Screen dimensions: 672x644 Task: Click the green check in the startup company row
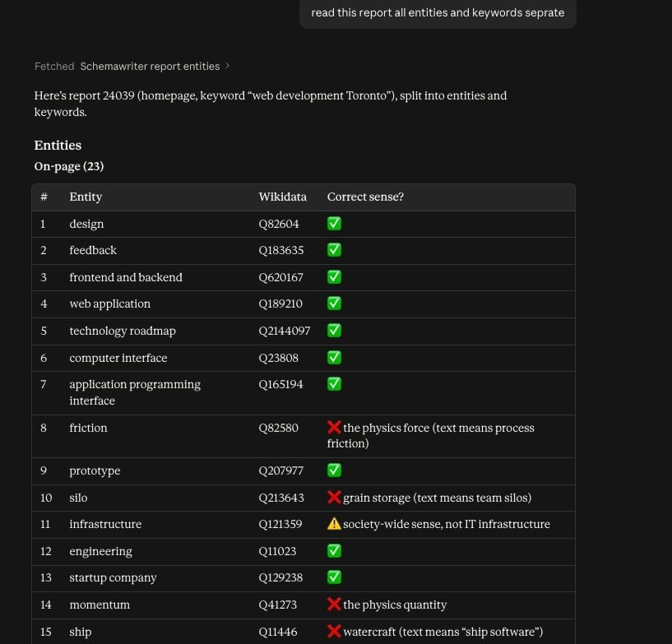tap(334, 577)
